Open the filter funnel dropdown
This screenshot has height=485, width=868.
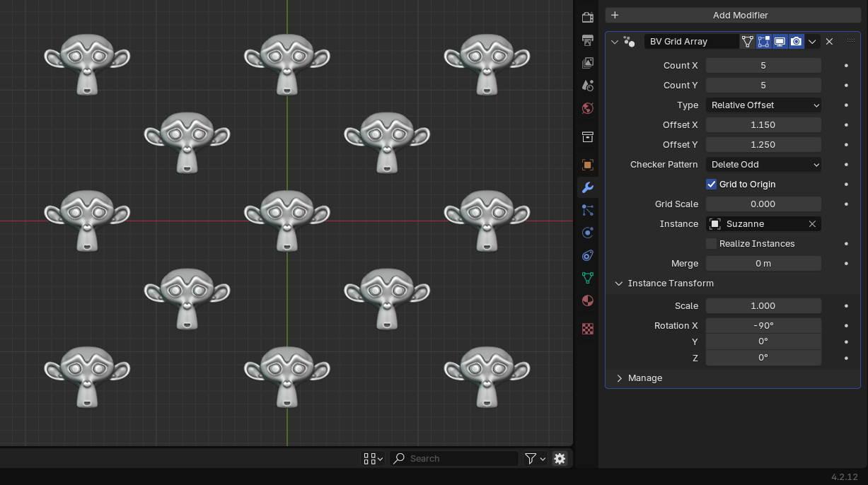click(536, 459)
